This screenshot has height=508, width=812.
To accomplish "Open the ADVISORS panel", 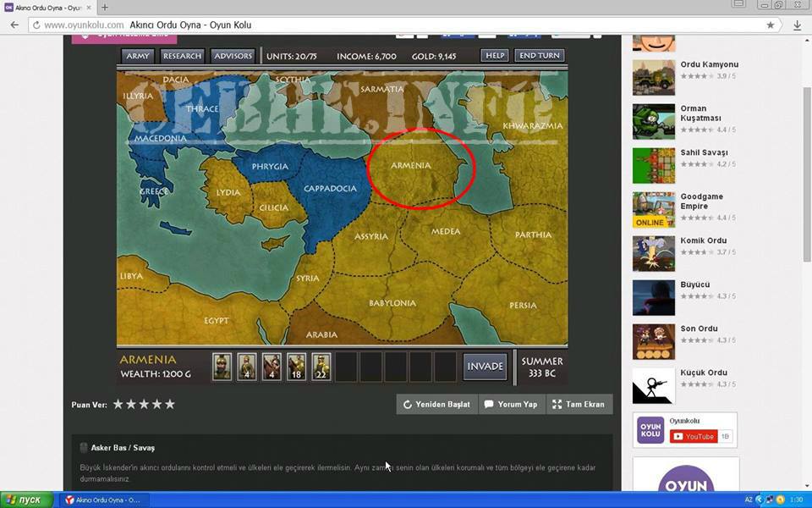I will pyautogui.click(x=233, y=56).
